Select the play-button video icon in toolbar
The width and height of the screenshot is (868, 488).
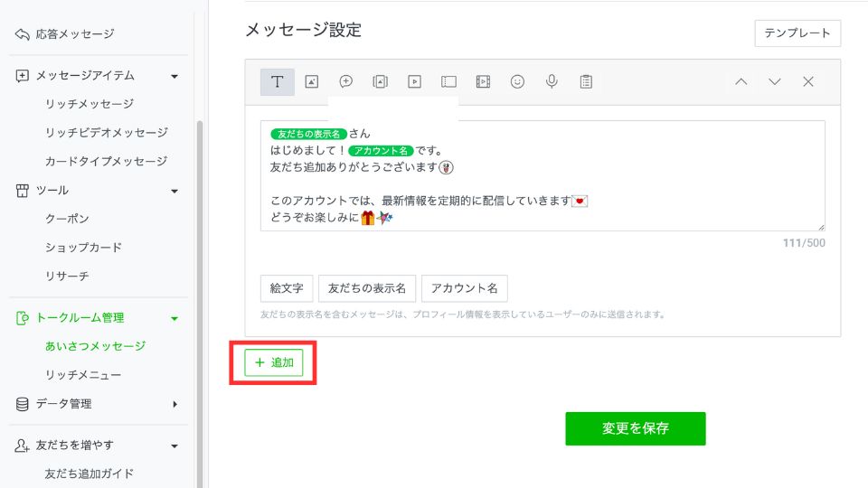coord(414,82)
